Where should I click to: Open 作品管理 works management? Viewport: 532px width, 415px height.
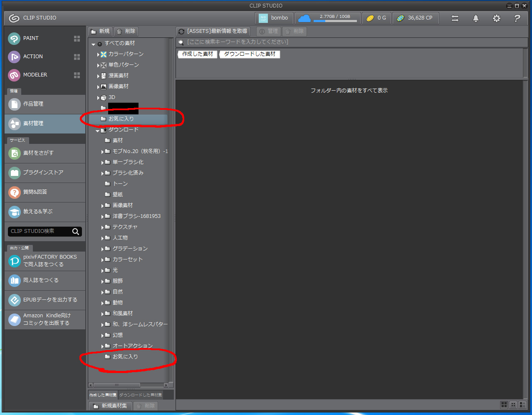[x=45, y=104]
